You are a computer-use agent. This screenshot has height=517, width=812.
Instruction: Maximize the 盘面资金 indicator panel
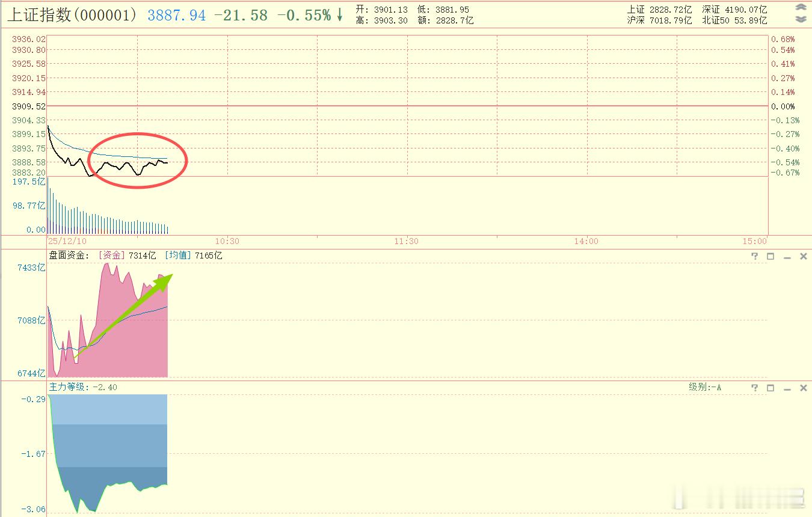pyautogui.click(x=770, y=256)
